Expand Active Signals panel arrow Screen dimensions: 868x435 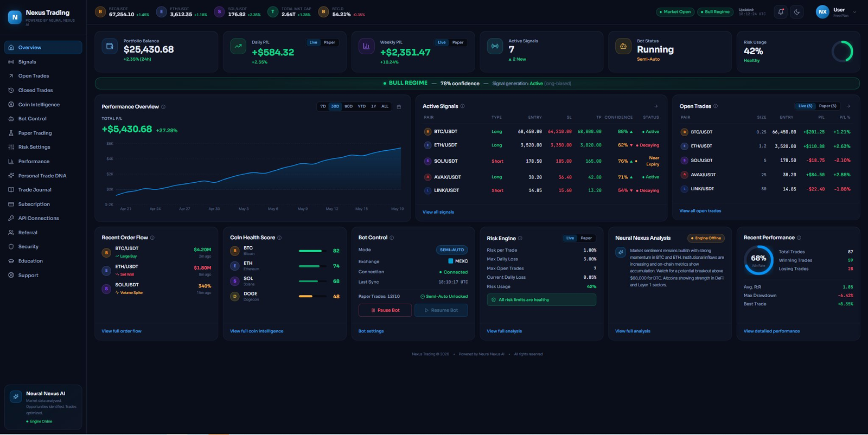coord(656,106)
